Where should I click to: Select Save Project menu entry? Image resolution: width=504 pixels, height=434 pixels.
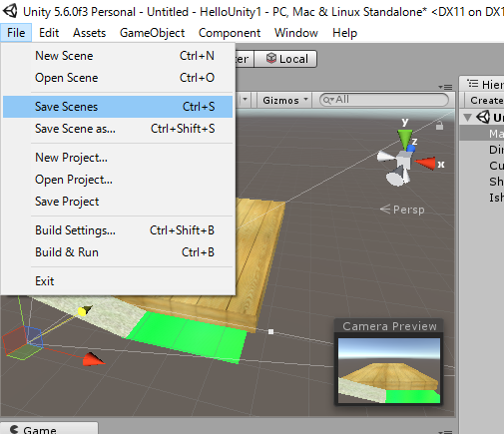(118, 202)
